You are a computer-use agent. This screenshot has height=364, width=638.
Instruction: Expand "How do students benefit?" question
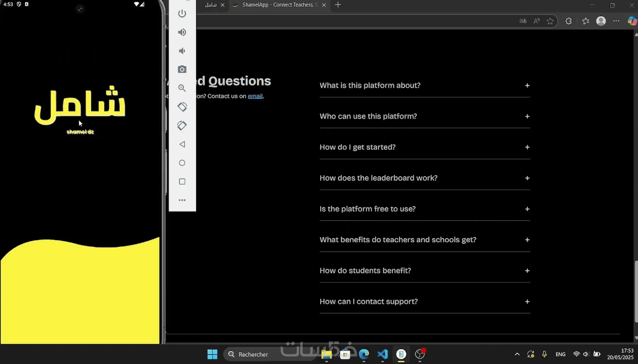[424, 271]
